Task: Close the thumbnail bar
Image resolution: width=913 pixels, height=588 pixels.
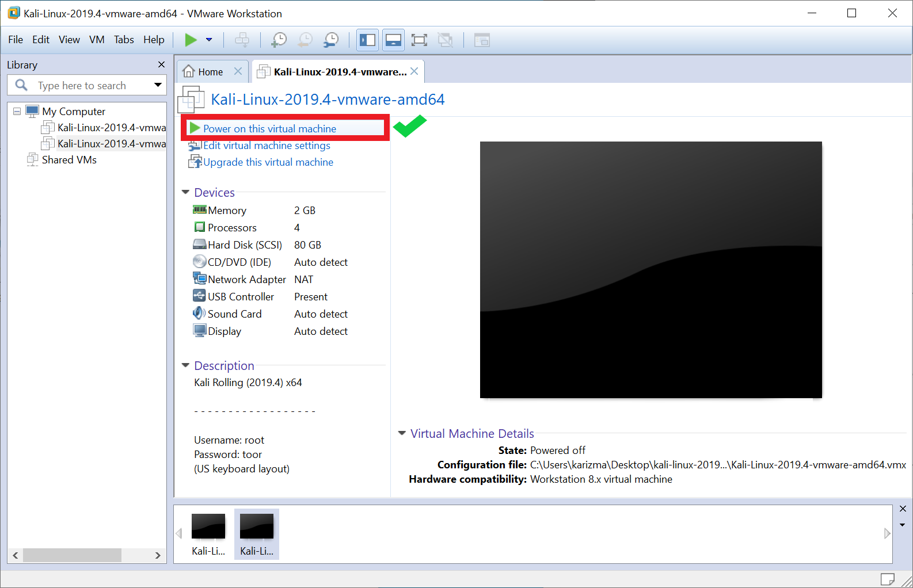Action: [x=903, y=509]
